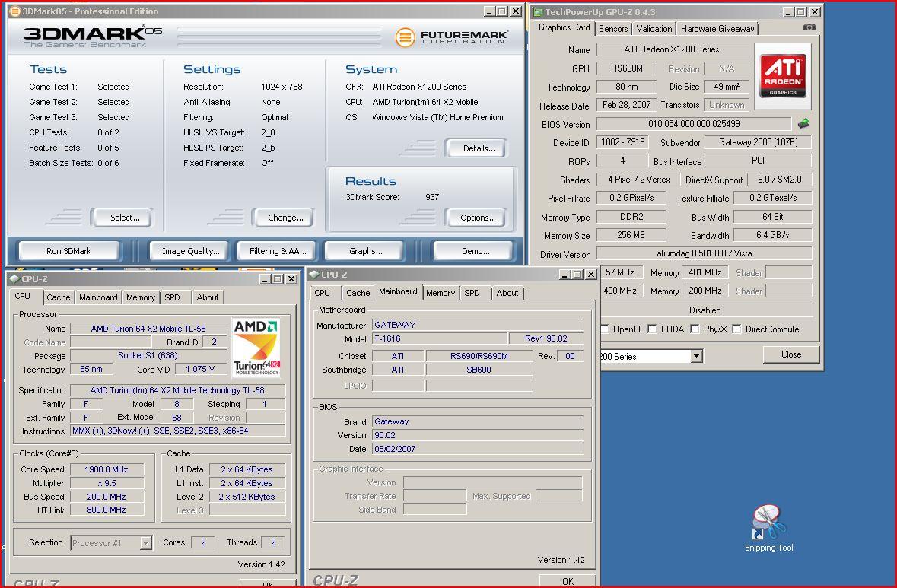This screenshot has height=588, width=897.
Task: Click GPU-Z screenshot camera icon
Action: [809, 27]
